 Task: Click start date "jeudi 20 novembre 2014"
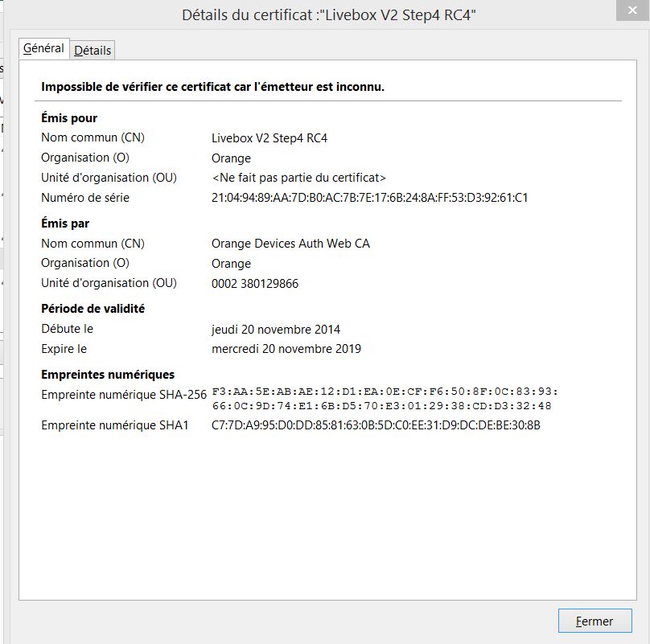[276, 329]
